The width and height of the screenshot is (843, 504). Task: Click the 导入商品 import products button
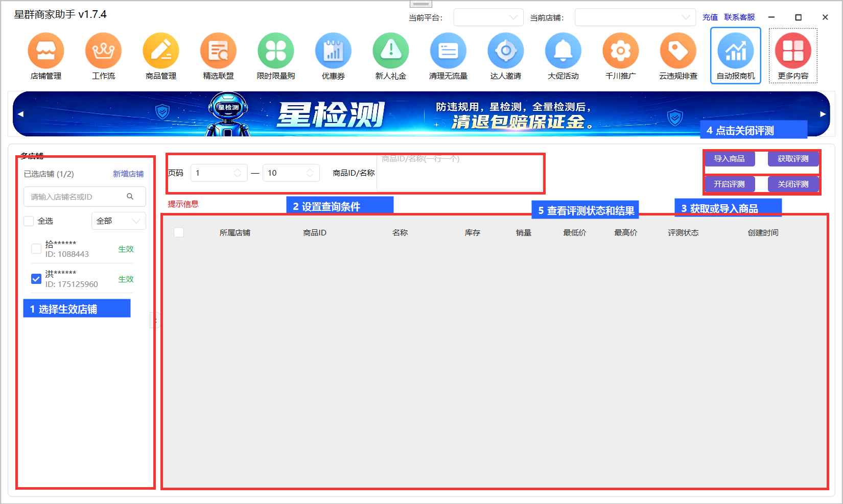[729, 159]
